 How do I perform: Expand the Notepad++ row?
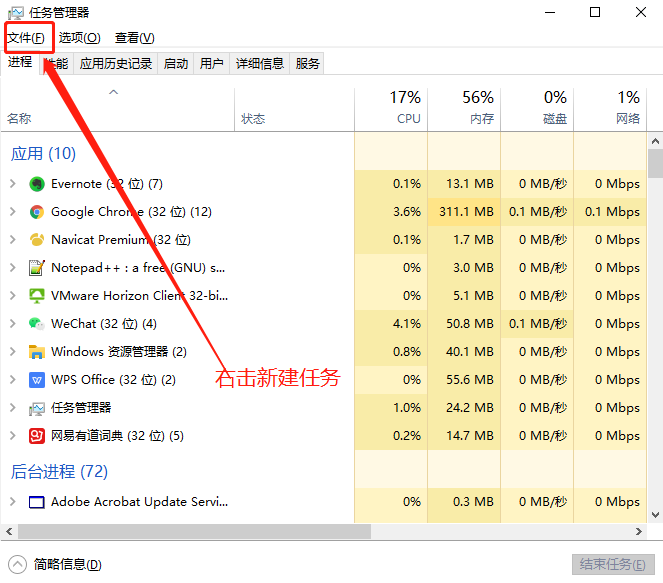pos(13,268)
